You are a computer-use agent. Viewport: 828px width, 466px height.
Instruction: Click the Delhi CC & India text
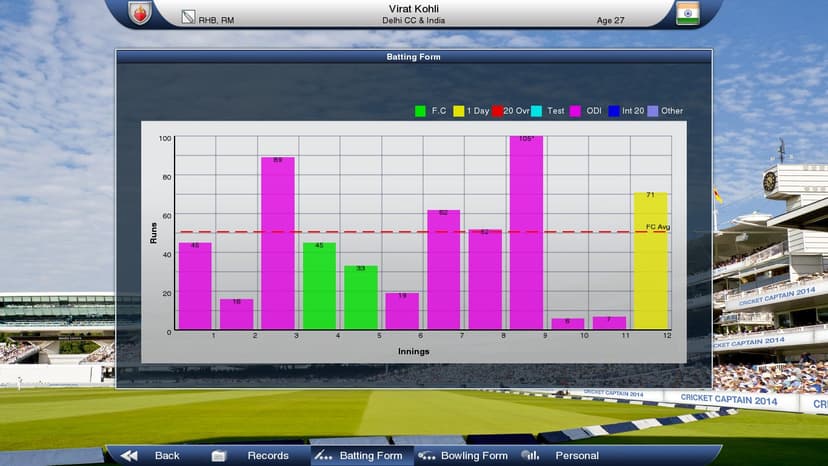pyautogui.click(x=413, y=21)
